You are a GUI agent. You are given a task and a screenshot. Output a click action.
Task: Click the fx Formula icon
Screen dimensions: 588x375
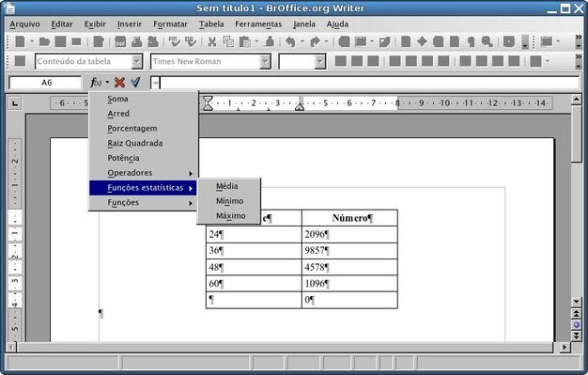pyautogui.click(x=96, y=82)
